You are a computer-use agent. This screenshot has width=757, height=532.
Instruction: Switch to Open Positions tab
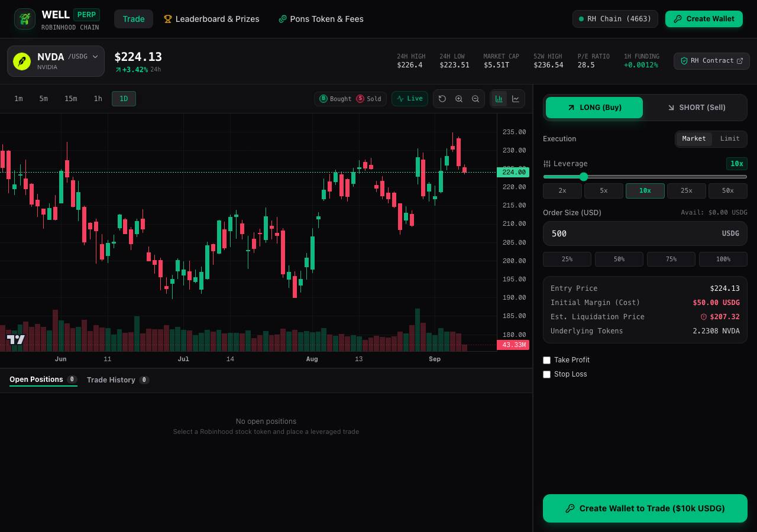pos(43,379)
